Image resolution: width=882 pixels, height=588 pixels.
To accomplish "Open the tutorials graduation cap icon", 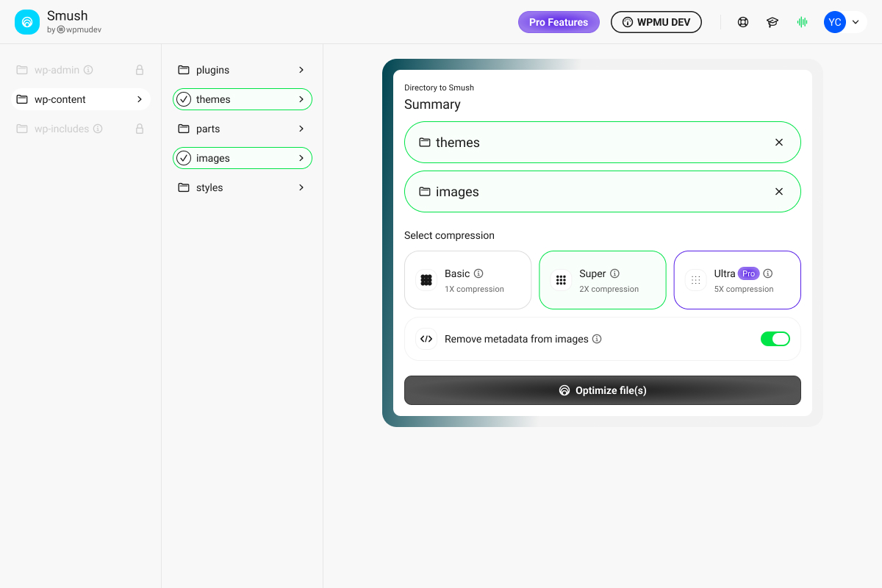I will [772, 22].
